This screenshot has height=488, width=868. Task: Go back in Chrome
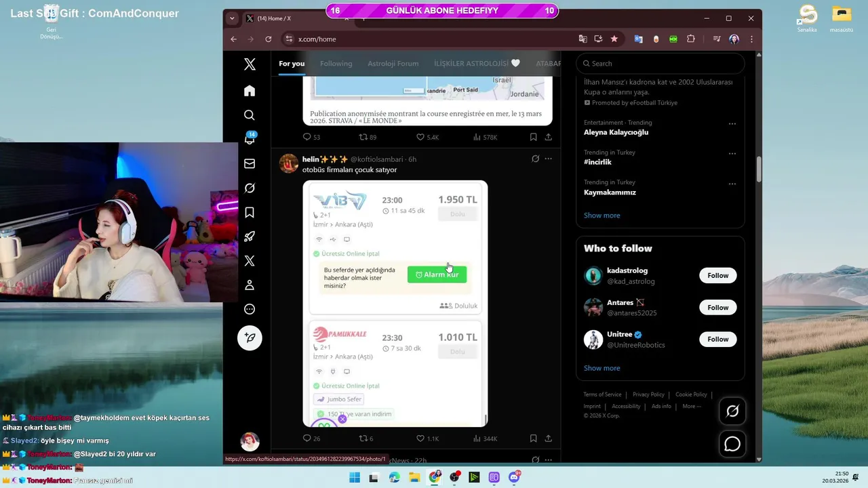(x=233, y=39)
